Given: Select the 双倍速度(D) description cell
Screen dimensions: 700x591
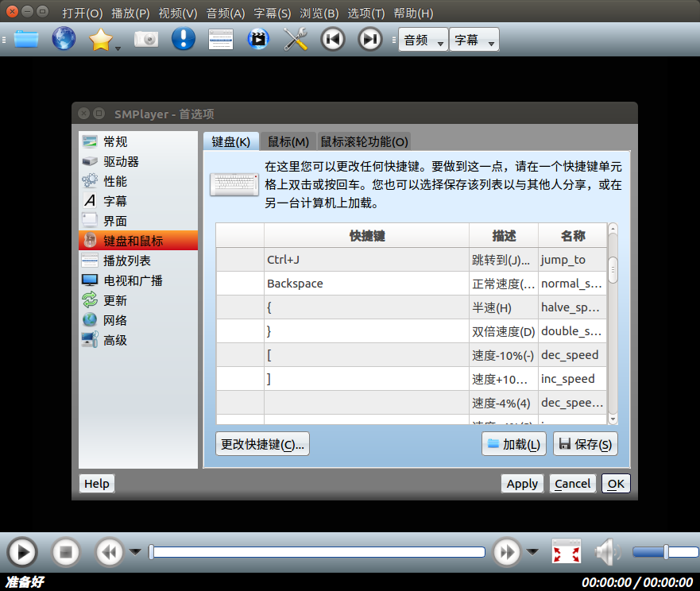Looking at the screenshot, I should click(x=504, y=331).
